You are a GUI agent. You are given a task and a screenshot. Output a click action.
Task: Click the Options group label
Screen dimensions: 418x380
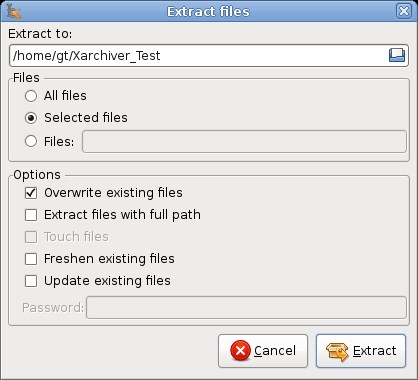tap(37, 175)
